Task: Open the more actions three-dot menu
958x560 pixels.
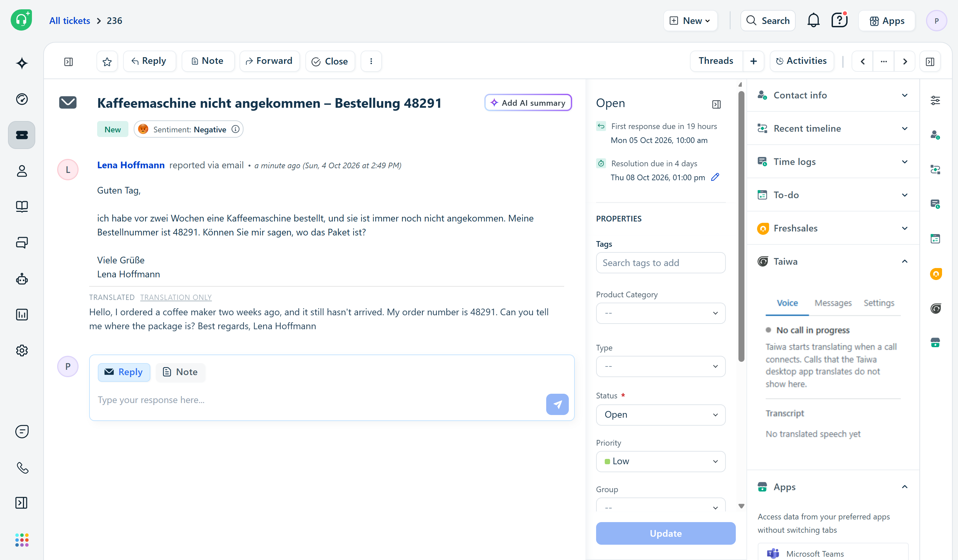Action: pyautogui.click(x=371, y=61)
